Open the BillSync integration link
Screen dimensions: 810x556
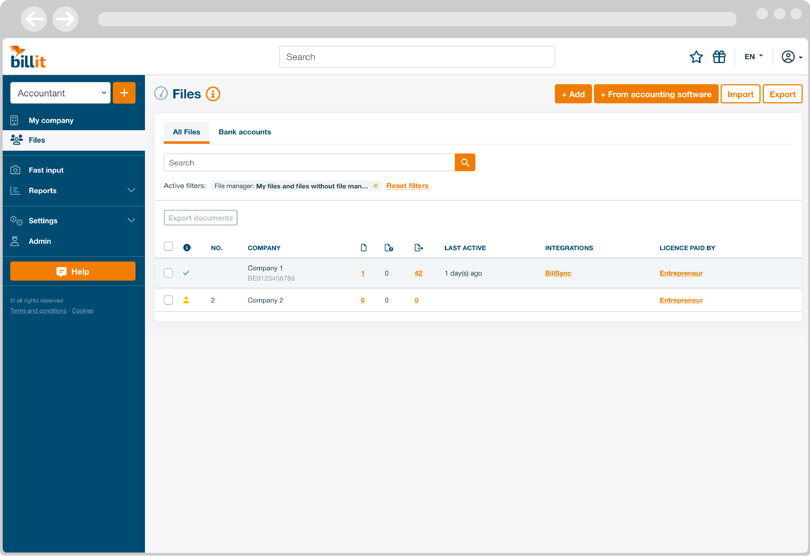(x=558, y=273)
